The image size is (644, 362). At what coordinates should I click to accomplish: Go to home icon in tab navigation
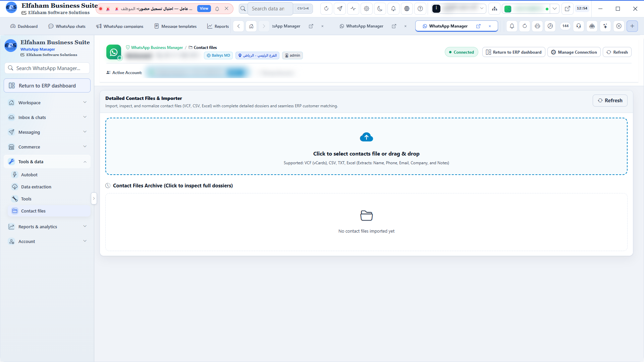(251, 26)
